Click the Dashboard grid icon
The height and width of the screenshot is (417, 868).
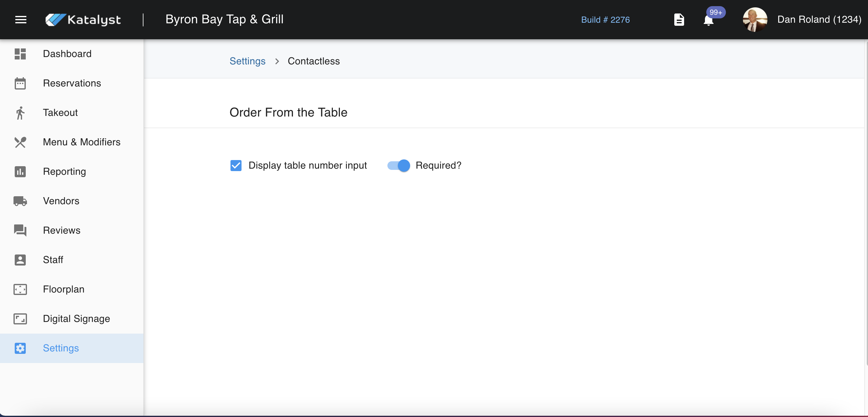coord(20,54)
